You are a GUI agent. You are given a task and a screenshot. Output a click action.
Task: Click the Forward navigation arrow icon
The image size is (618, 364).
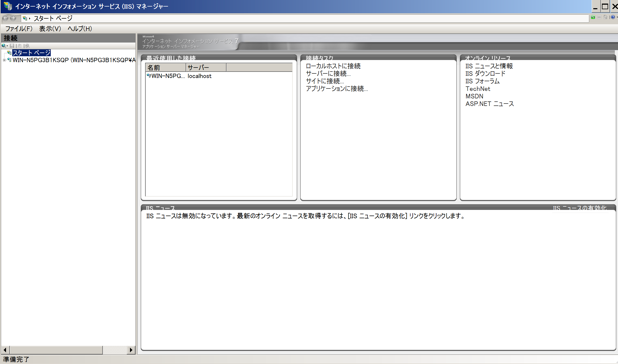tap(14, 18)
